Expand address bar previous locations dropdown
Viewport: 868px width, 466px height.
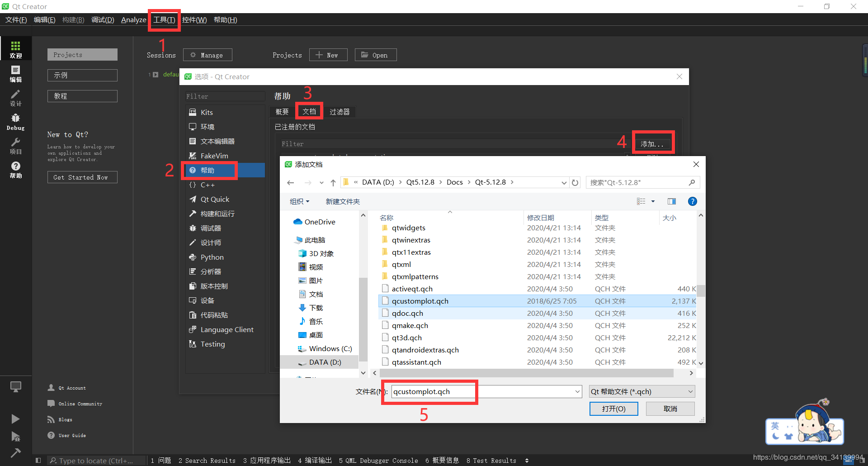pyautogui.click(x=564, y=183)
